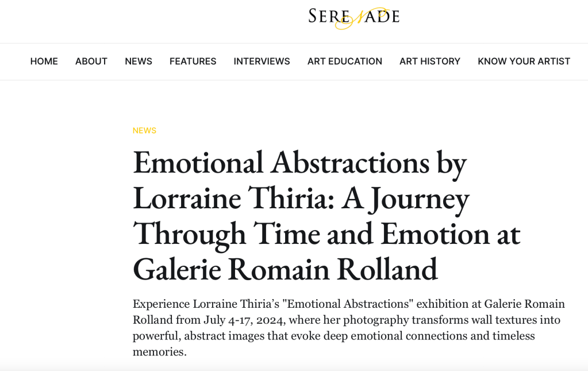Visit the Art History page
Screen dimensions: 588x371
point(430,62)
